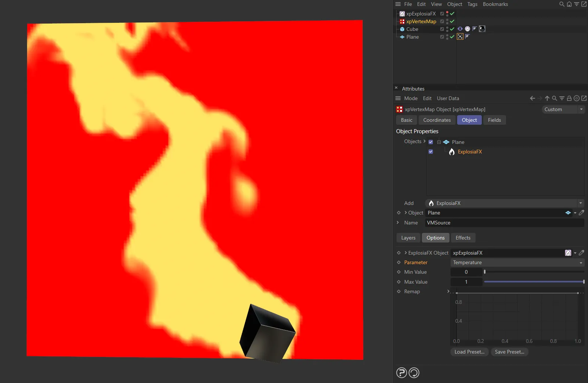Open the Parameter dropdown showing Temperature
The width and height of the screenshot is (588, 383).
tap(516, 262)
